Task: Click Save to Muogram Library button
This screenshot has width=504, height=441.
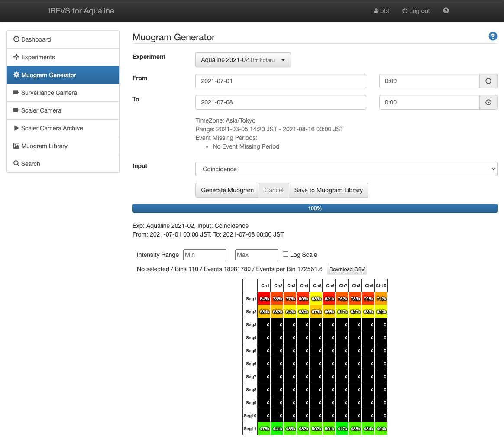Action: [328, 190]
